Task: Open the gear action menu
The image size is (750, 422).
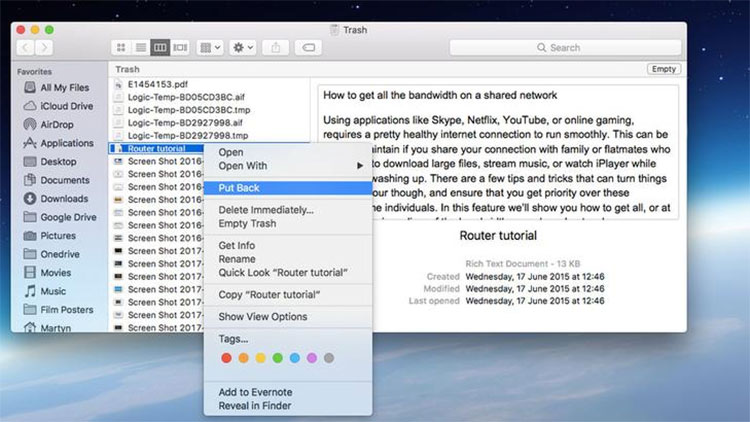Action: [x=243, y=47]
